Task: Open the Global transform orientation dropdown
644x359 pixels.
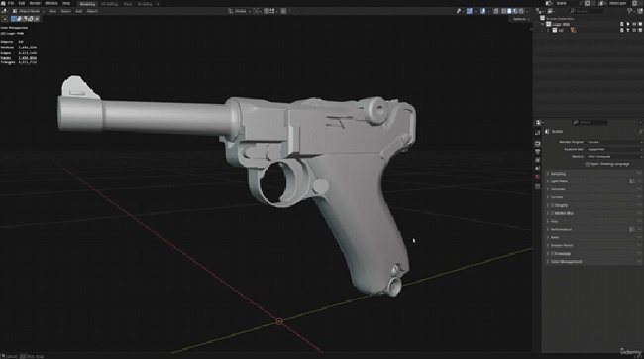Action: 240,11
